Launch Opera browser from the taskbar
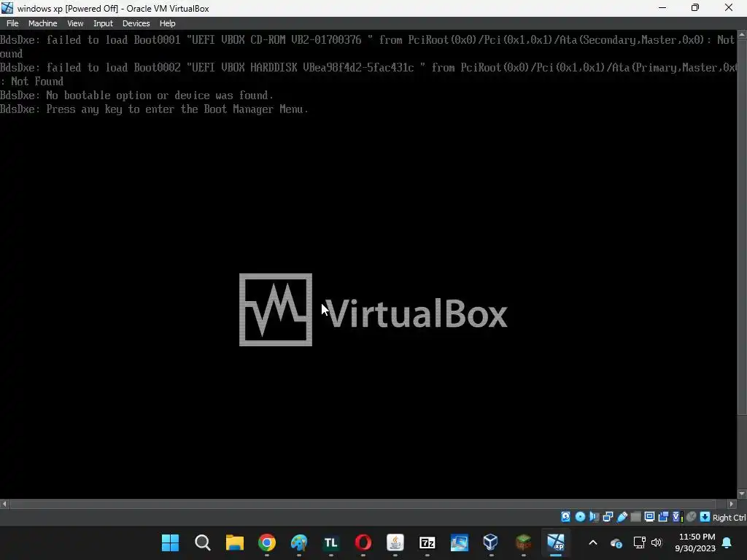 pyautogui.click(x=363, y=542)
